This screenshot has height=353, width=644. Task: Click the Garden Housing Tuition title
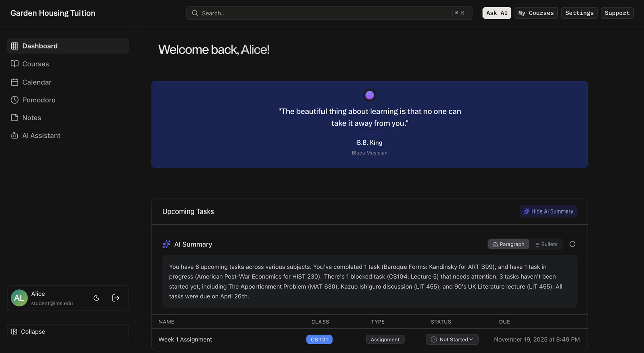(x=53, y=13)
